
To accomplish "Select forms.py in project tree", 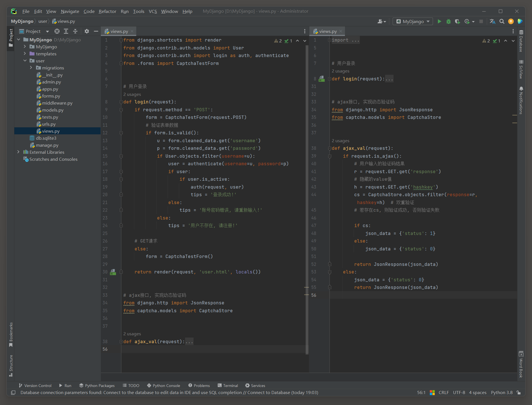I will pos(51,96).
